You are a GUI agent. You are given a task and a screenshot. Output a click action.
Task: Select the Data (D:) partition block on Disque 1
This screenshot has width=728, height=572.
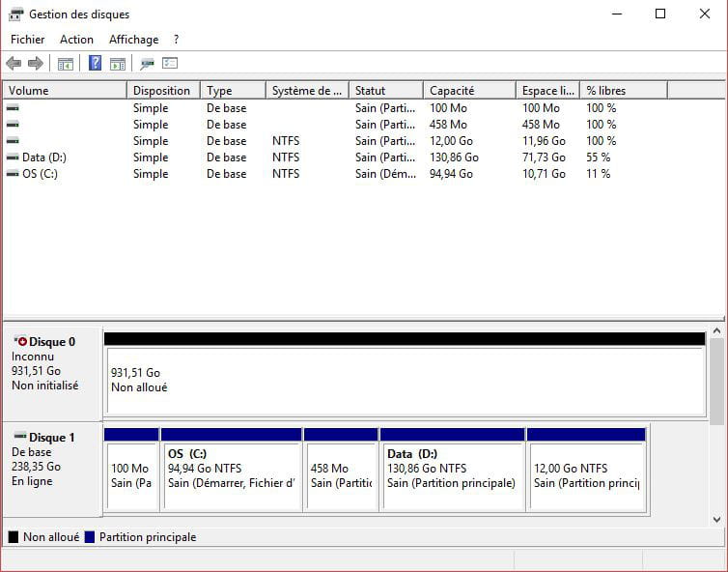452,475
